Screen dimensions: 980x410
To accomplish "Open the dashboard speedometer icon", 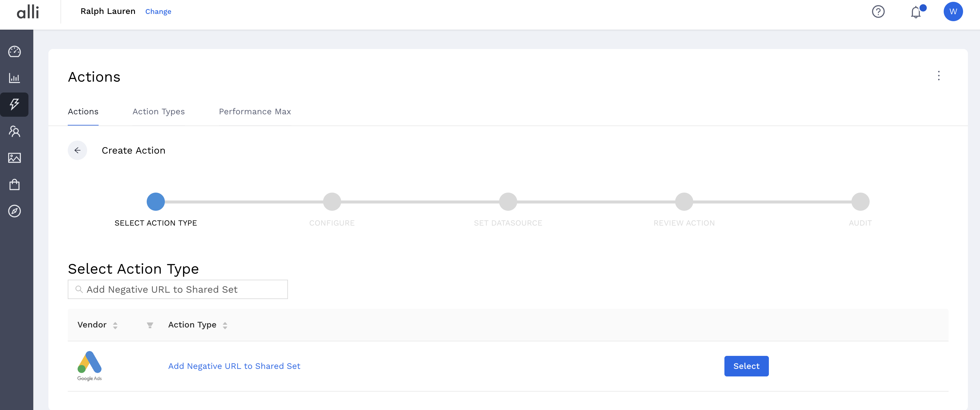I will click(15, 51).
